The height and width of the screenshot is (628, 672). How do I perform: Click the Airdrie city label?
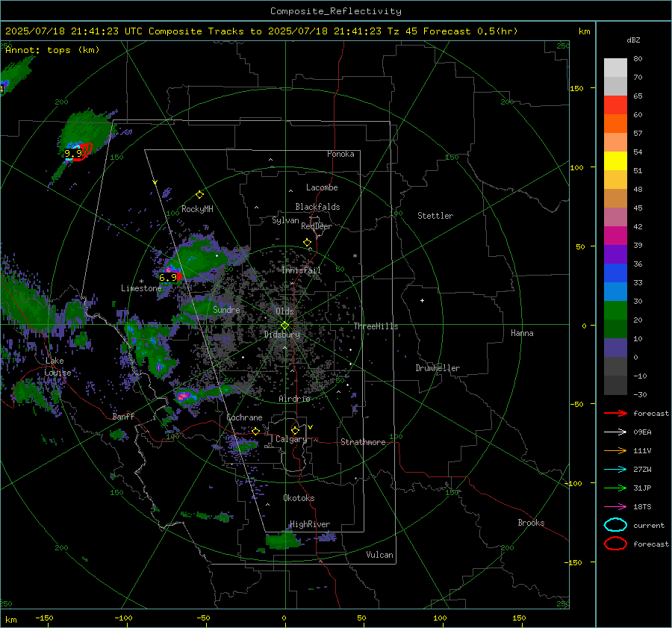coord(294,399)
